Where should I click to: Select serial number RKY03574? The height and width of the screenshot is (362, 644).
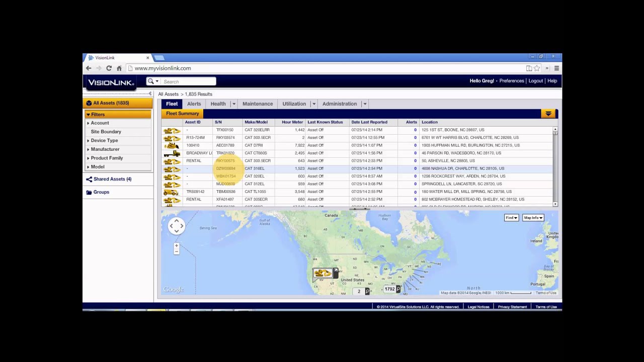(x=225, y=138)
